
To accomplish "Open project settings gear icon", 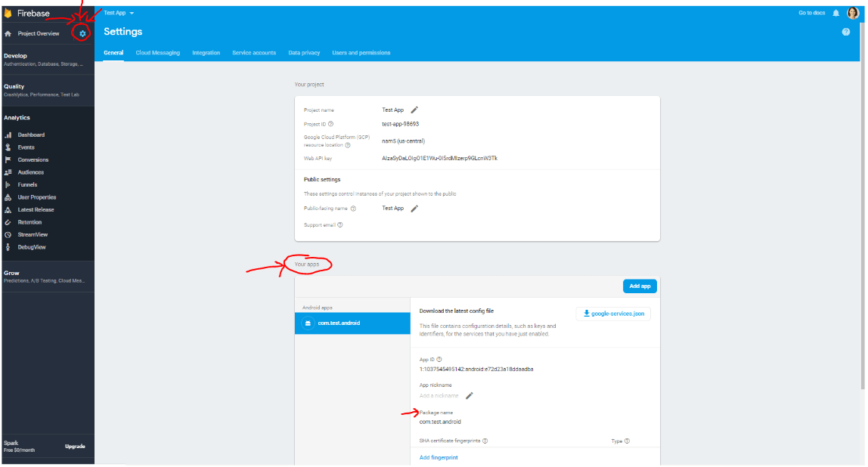I will click(82, 33).
